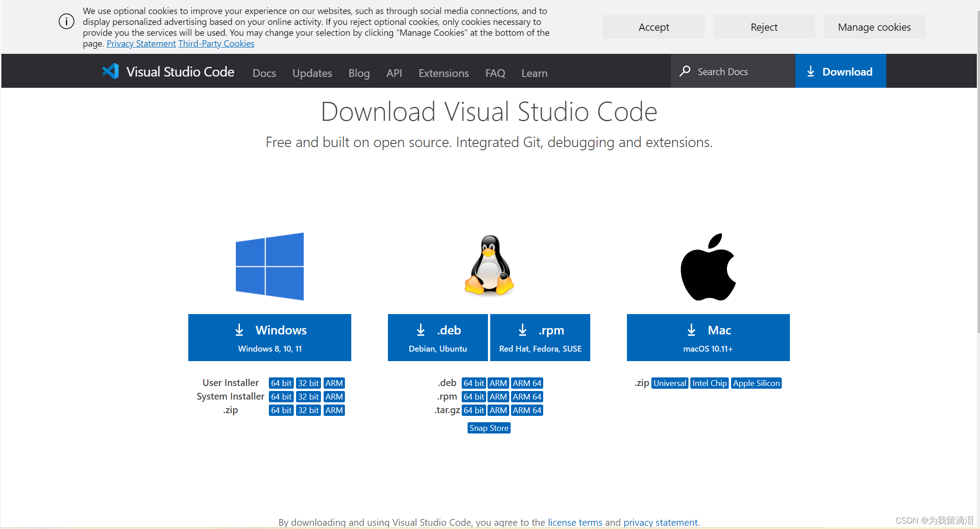Click the Visual Studio Code title text
980x529 pixels.
180,71
